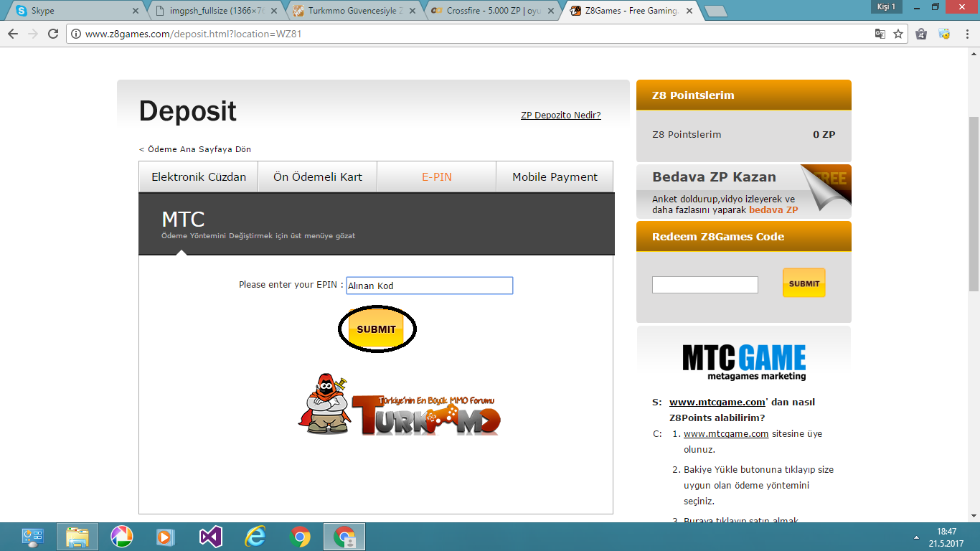
Task: Open Control Panel from the taskbar
Action: pos(32,537)
